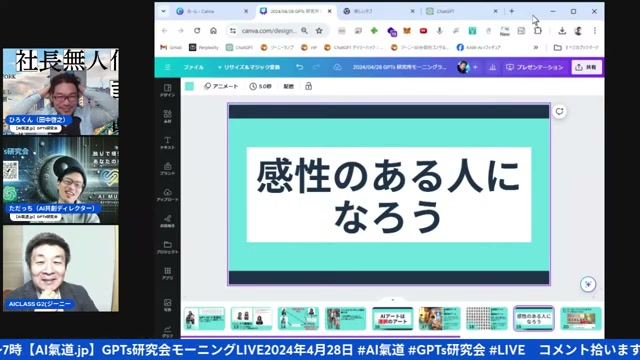
Task: Click the plus to add collaborators
Action: (475, 67)
